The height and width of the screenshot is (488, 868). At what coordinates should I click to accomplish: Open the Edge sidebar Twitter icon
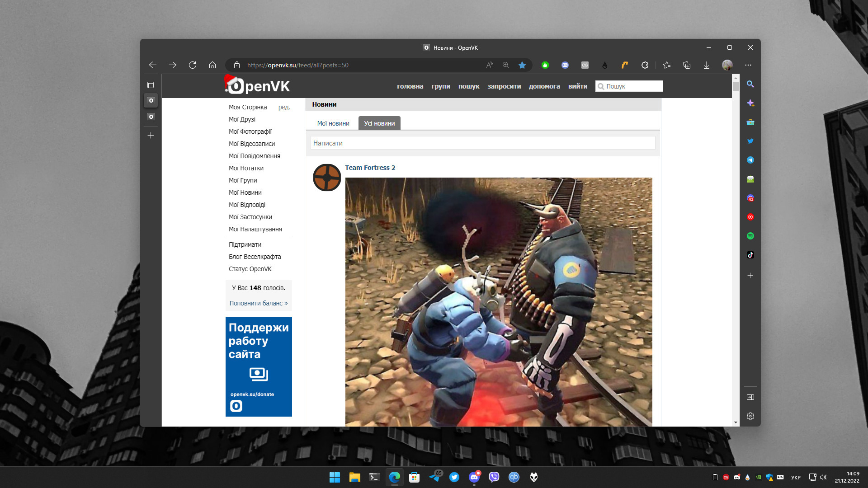coord(750,141)
